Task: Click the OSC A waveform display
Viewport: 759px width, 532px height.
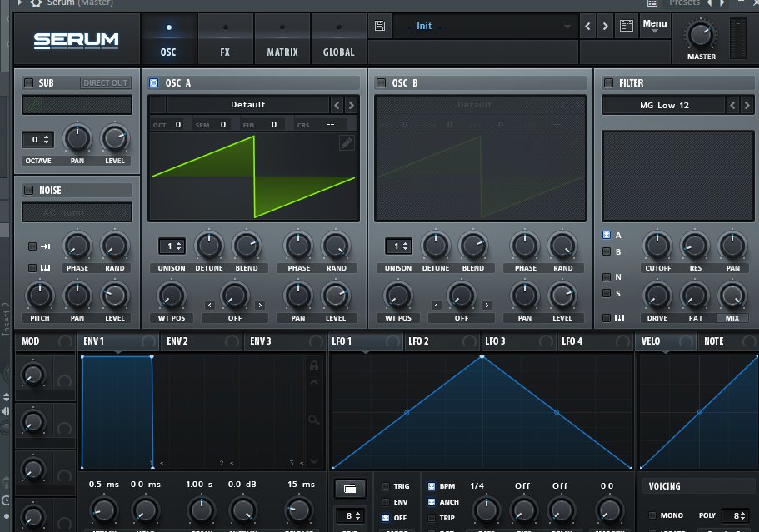Action: coord(253,177)
